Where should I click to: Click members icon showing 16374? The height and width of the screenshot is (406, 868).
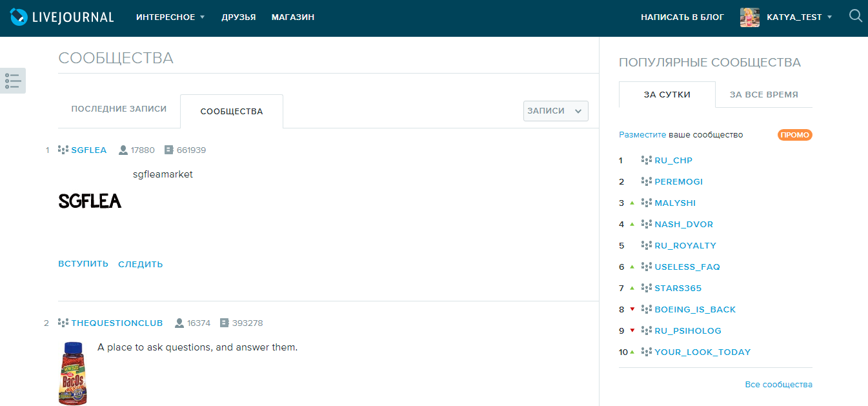179,323
